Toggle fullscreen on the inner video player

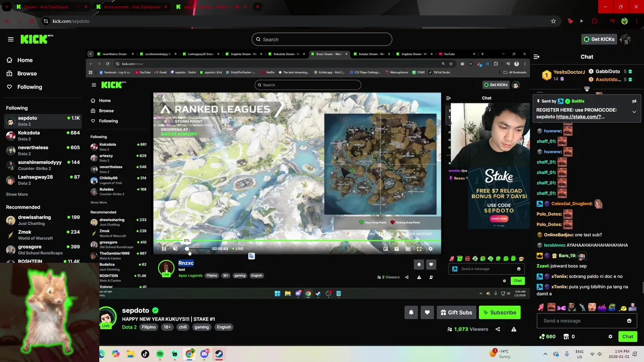[419, 248]
